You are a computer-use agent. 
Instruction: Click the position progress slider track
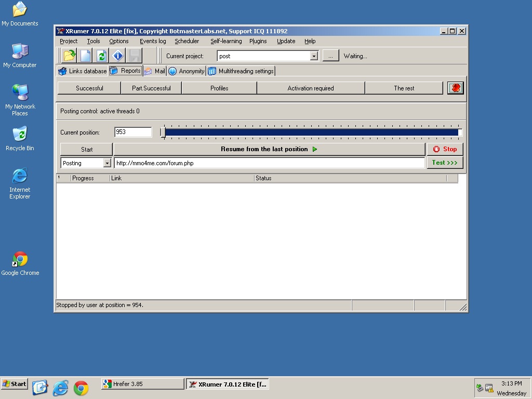312,132
